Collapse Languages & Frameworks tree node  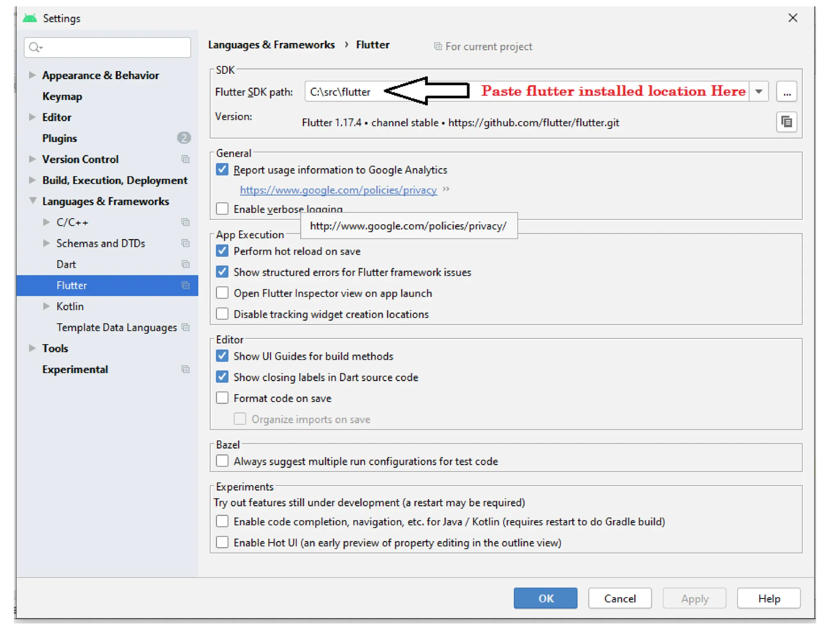pyautogui.click(x=32, y=201)
